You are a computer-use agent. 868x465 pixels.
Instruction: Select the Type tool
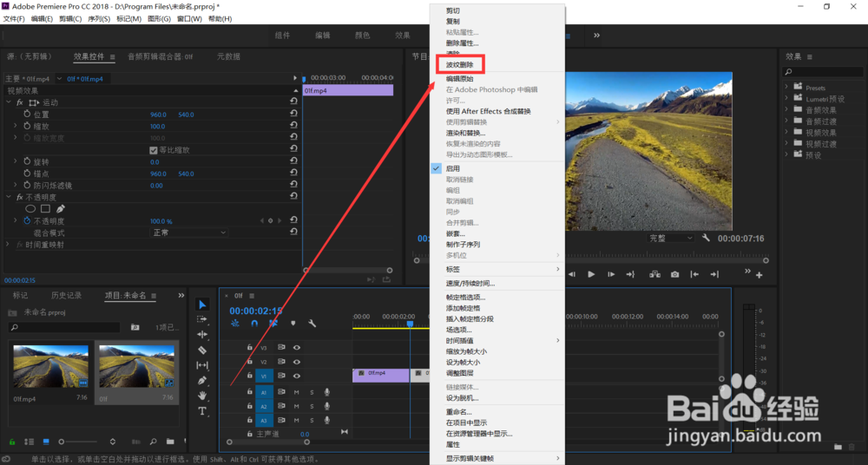(202, 410)
